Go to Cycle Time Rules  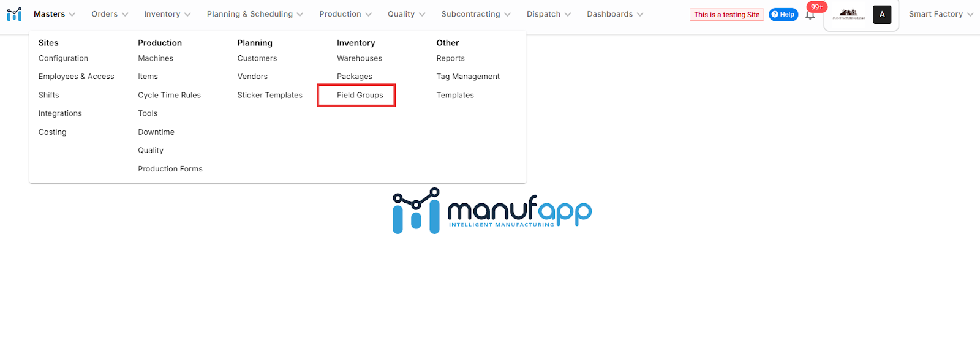[x=169, y=95]
